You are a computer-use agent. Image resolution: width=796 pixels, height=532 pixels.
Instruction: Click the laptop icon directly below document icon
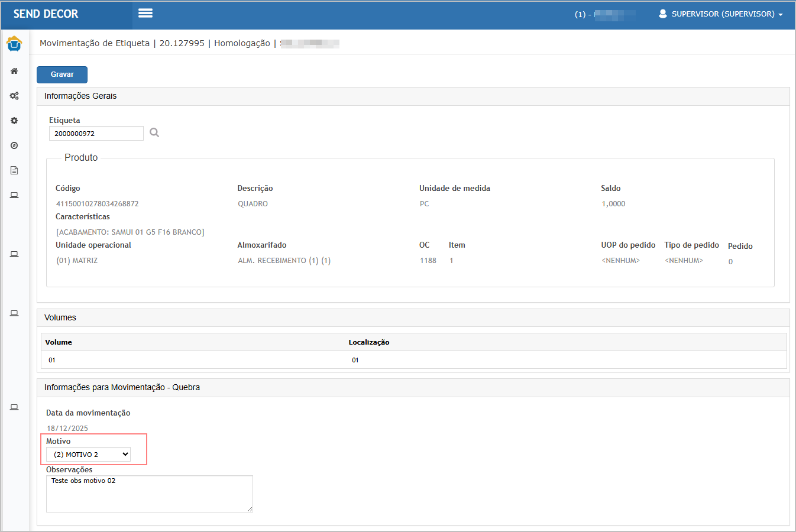pos(14,195)
